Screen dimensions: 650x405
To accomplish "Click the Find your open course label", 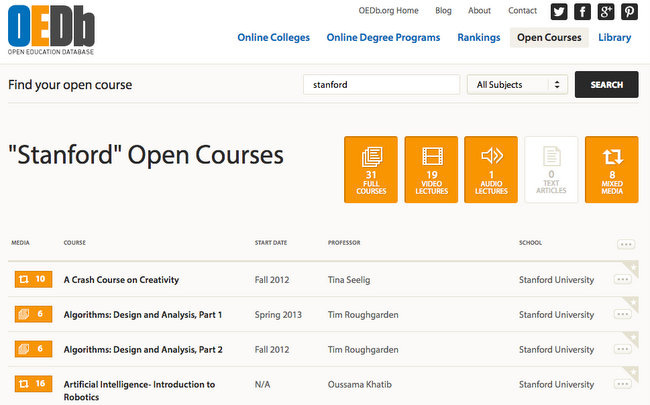I will [70, 85].
